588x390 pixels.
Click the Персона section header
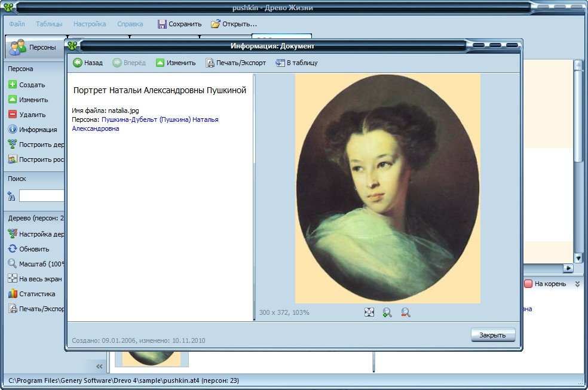20,69
